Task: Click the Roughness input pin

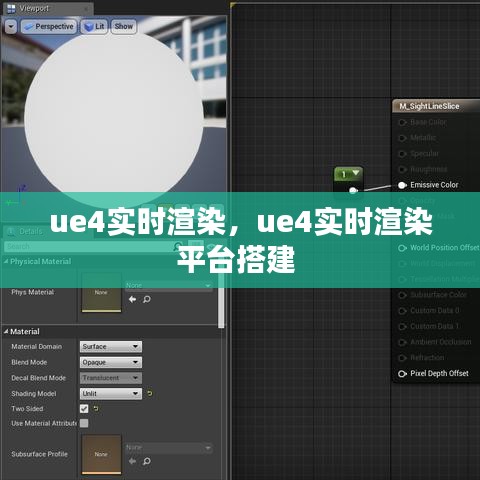Action: pos(402,170)
